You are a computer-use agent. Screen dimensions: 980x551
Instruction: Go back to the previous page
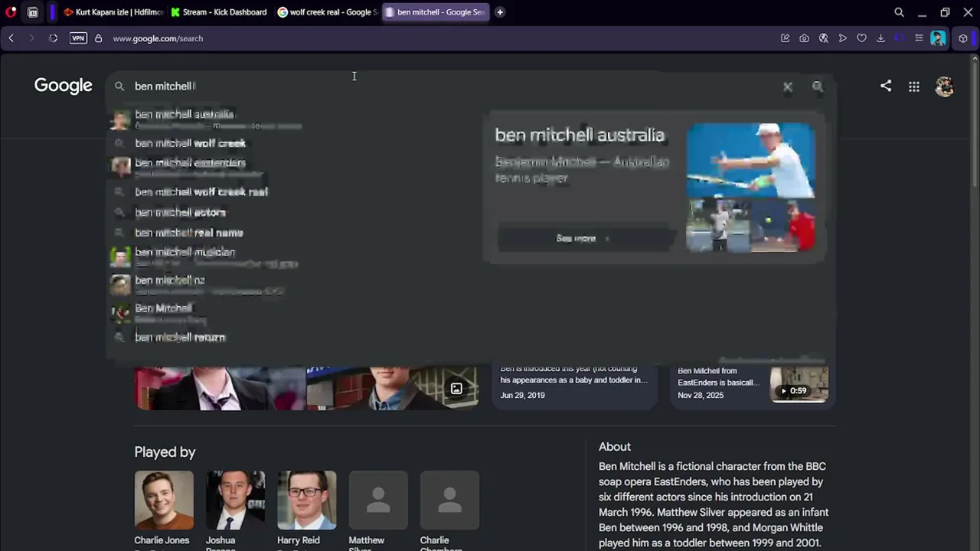[11, 38]
